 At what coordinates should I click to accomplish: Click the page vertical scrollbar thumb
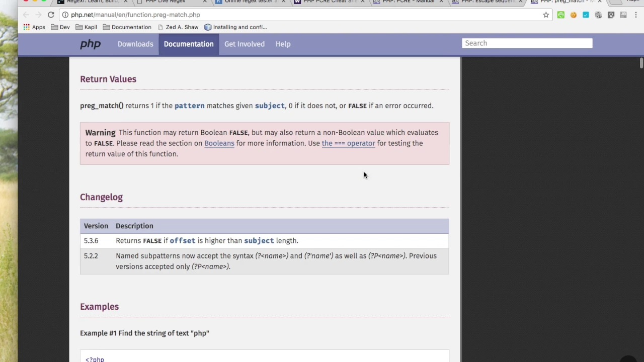pos(641,63)
